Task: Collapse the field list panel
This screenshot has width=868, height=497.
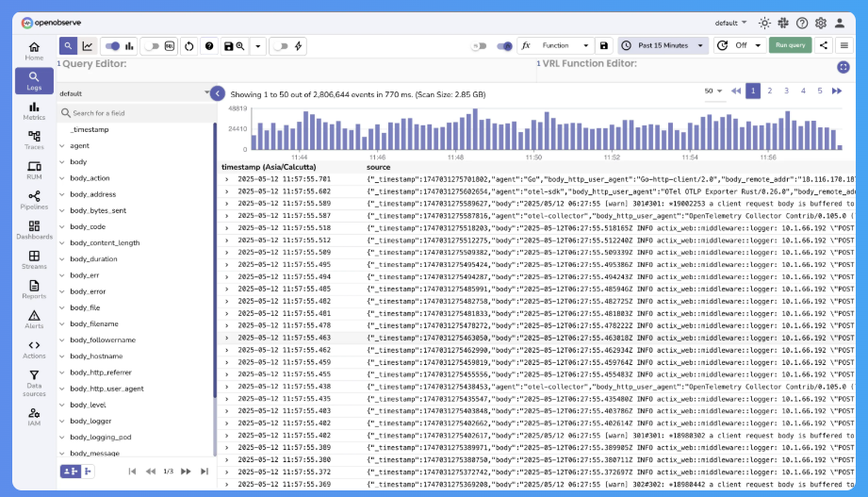Action: point(218,93)
